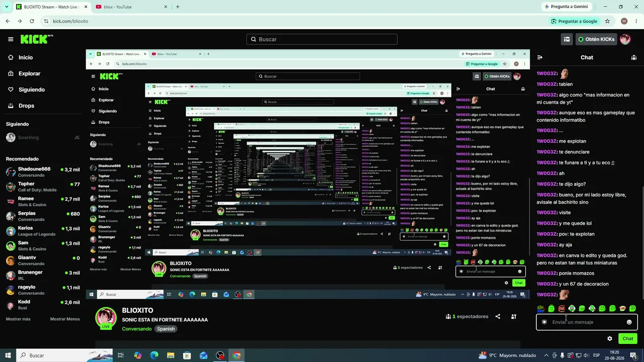The image size is (644, 362).
Task: Open followed channel Soarinng
Action: pyautogui.click(x=43, y=137)
